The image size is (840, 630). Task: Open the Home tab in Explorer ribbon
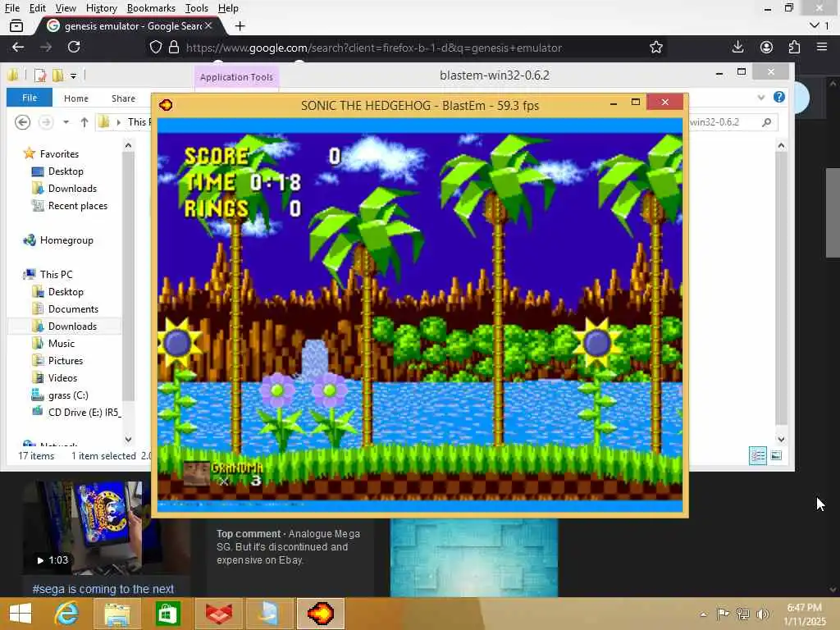coord(76,98)
